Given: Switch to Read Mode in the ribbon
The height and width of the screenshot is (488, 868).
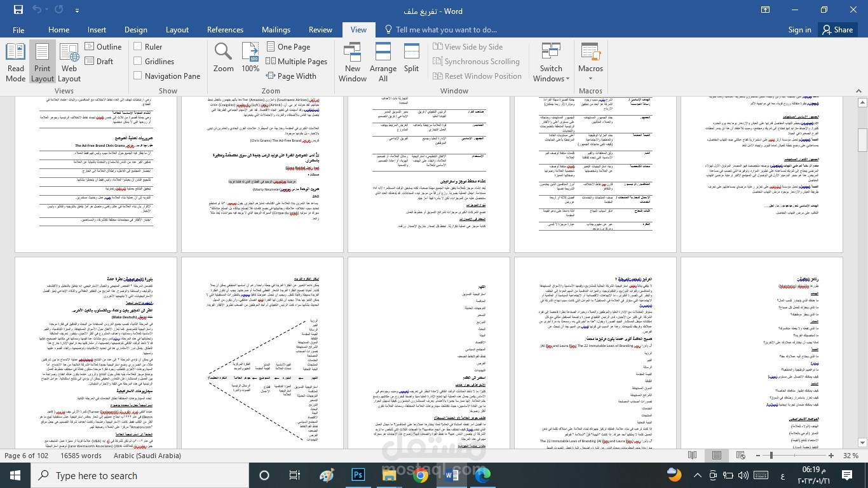Looking at the screenshot, I should pos(16,62).
